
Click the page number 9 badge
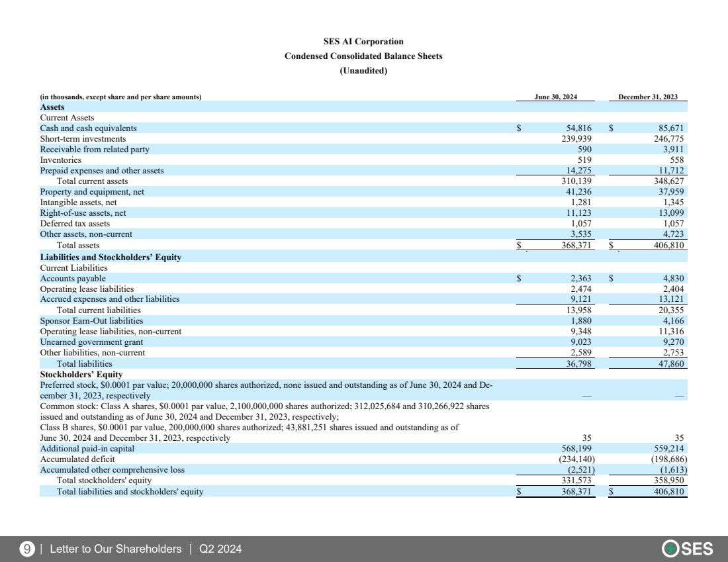(27, 549)
